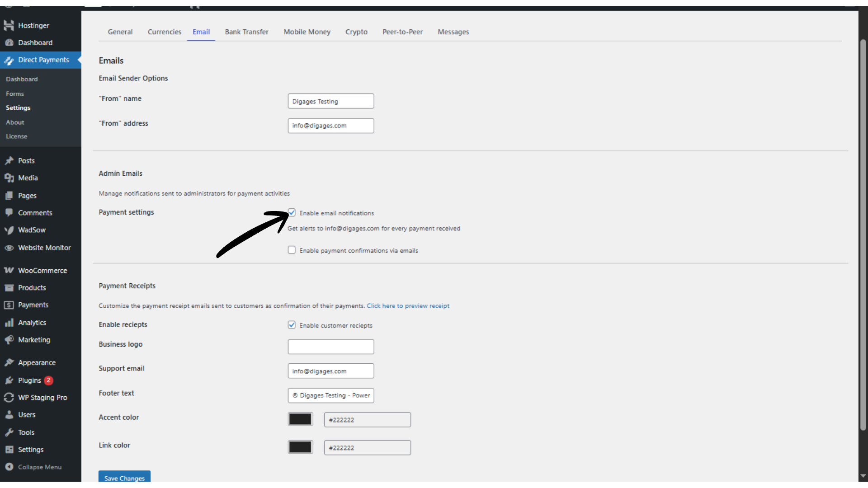Open Website Monitor eye icon
Image resolution: width=868 pixels, height=488 pixels.
[x=9, y=248]
